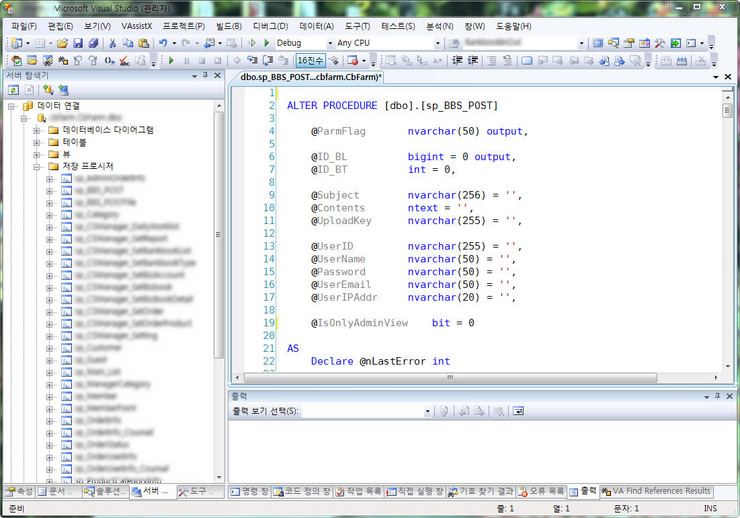Open the 편집(E) menu
740x518 pixels.
pos(60,26)
